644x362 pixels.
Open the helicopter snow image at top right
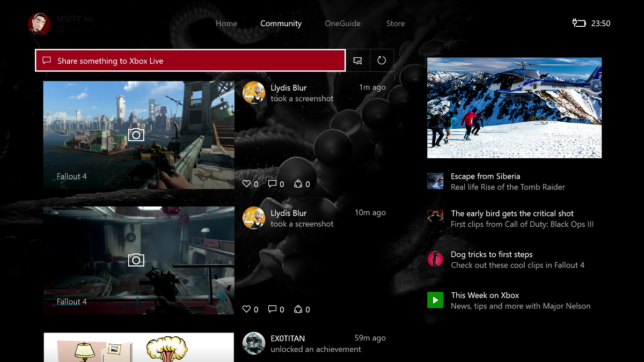(514, 107)
